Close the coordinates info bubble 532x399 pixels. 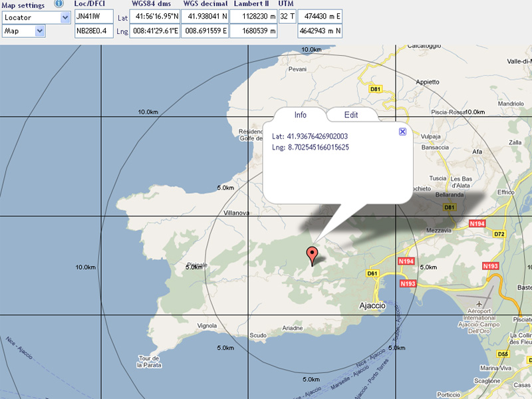pyautogui.click(x=402, y=132)
